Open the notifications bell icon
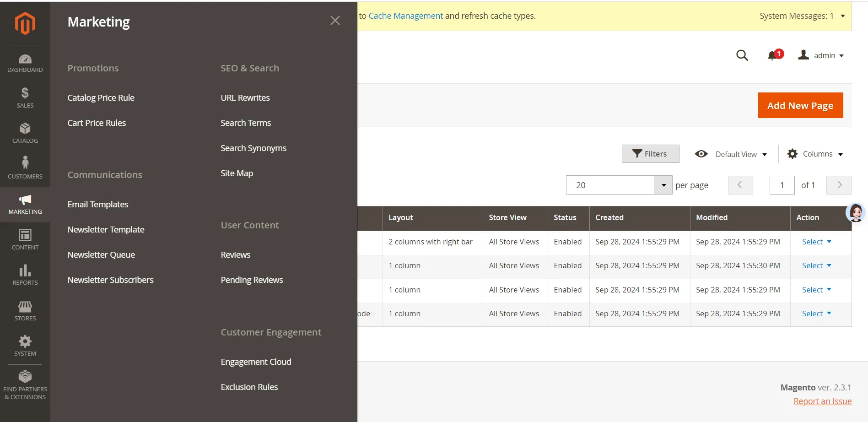The width and height of the screenshot is (868, 422). 773,55
